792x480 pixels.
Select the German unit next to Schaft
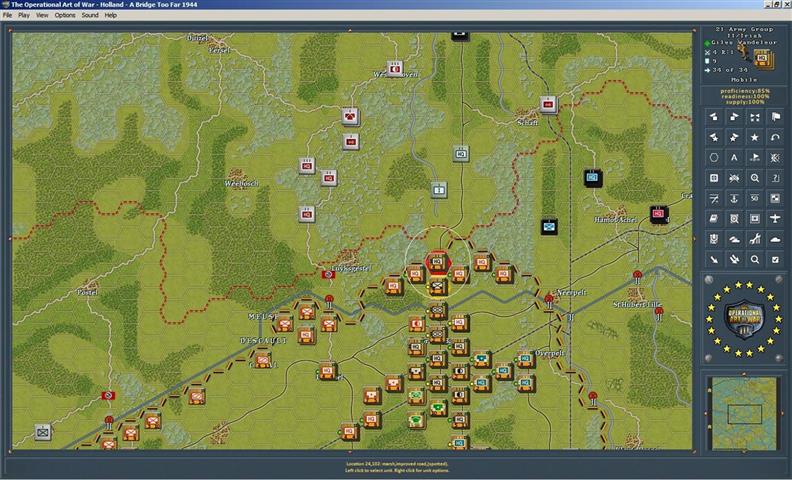(x=548, y=105)
